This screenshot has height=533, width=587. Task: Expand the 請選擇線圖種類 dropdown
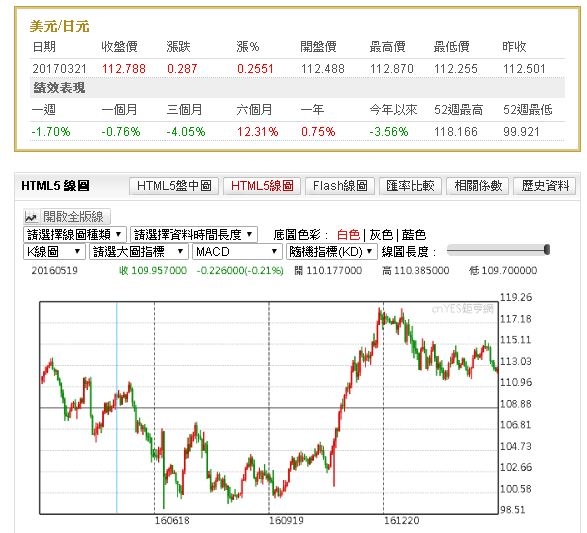(x=75, y=235)
